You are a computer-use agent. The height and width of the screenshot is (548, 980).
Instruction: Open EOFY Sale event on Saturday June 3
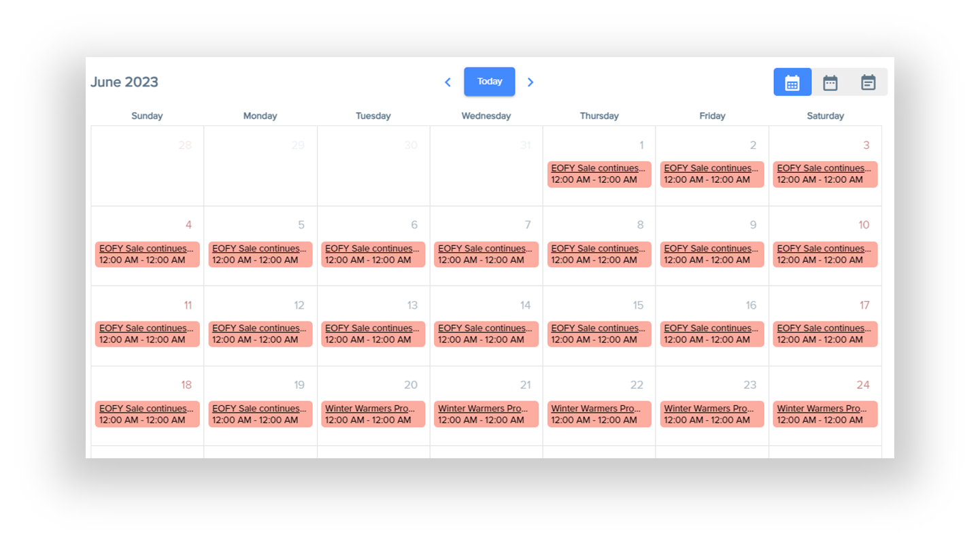(x=824, y=174)
